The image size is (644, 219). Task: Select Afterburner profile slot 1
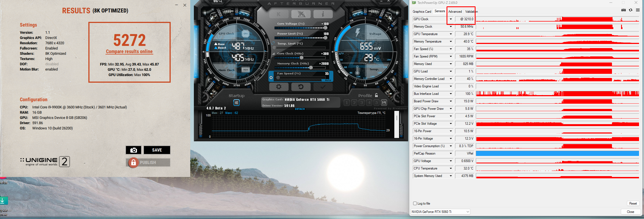[347, 103]
